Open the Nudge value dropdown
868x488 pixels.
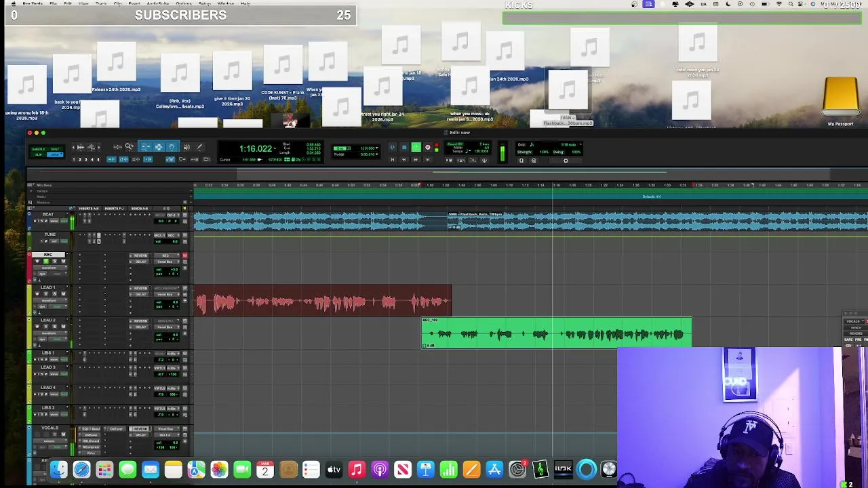(x=376, y=155)
